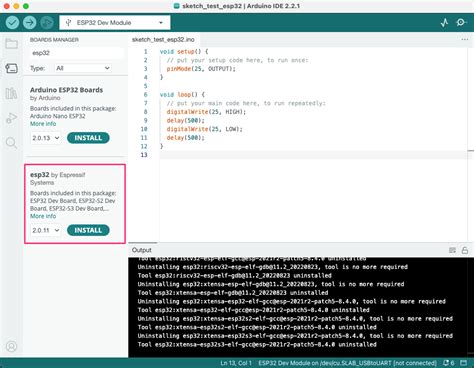
Task: Open More info for esp32 Espressif
Action: 43,216
